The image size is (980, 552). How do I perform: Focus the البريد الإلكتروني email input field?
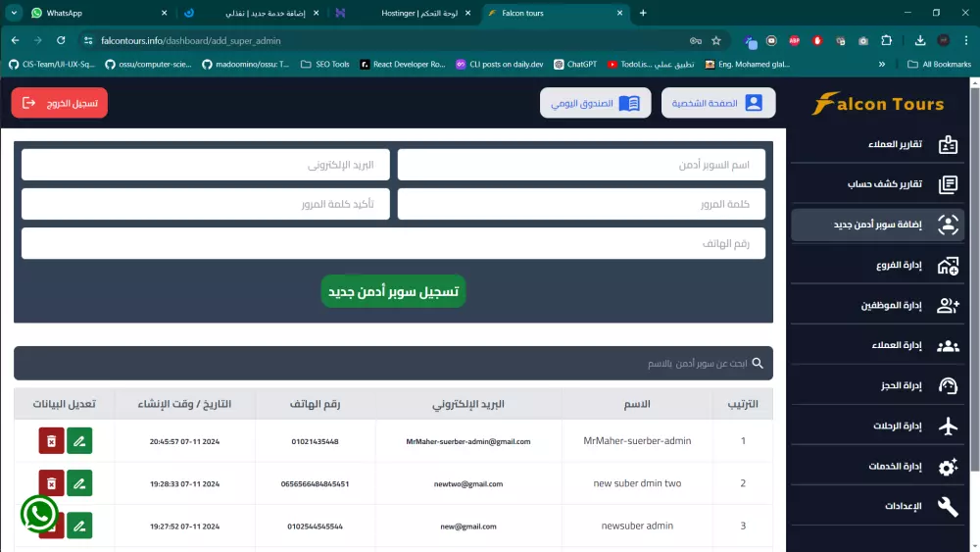pos(206,165)
